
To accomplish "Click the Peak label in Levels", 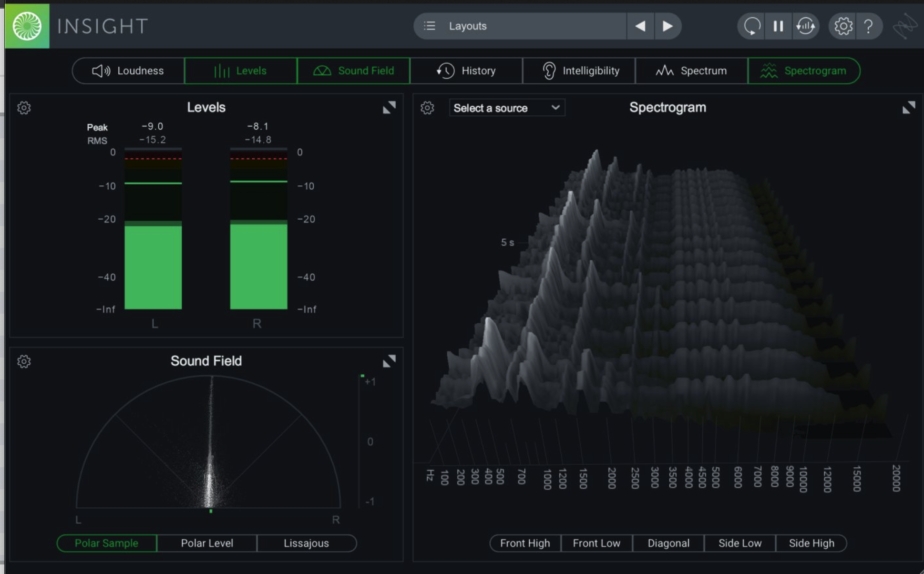I will (97, 127).
